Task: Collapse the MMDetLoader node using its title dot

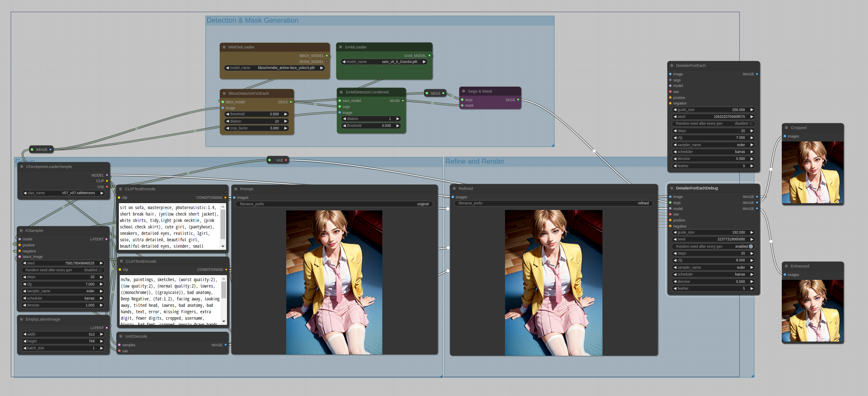Action: pyautogui.click(x=224, y=47)
